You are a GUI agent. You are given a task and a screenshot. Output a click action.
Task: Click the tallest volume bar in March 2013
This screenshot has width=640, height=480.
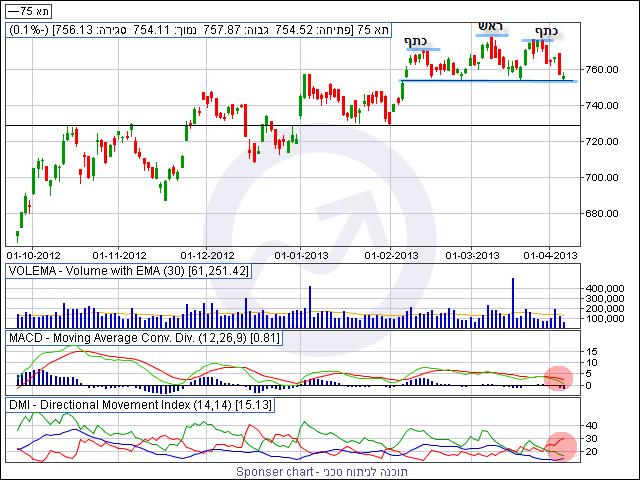pyautogui.click(x=513, y=303)
